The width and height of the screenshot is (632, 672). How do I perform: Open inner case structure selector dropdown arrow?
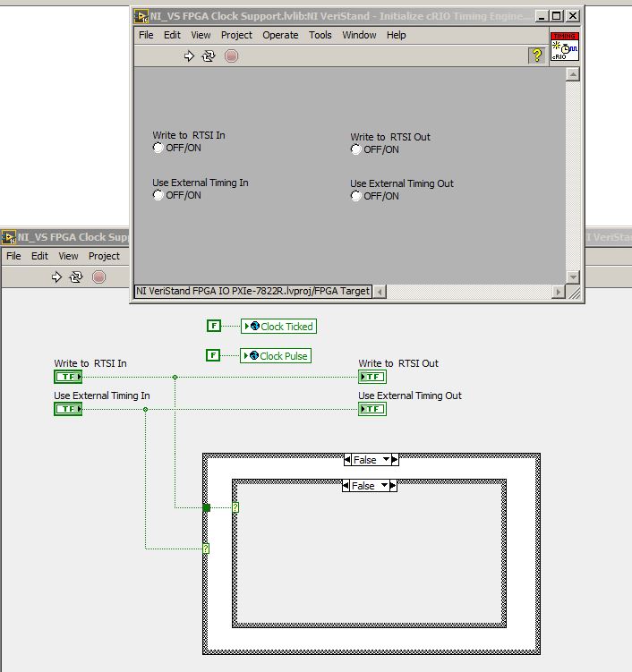[384, 486]
